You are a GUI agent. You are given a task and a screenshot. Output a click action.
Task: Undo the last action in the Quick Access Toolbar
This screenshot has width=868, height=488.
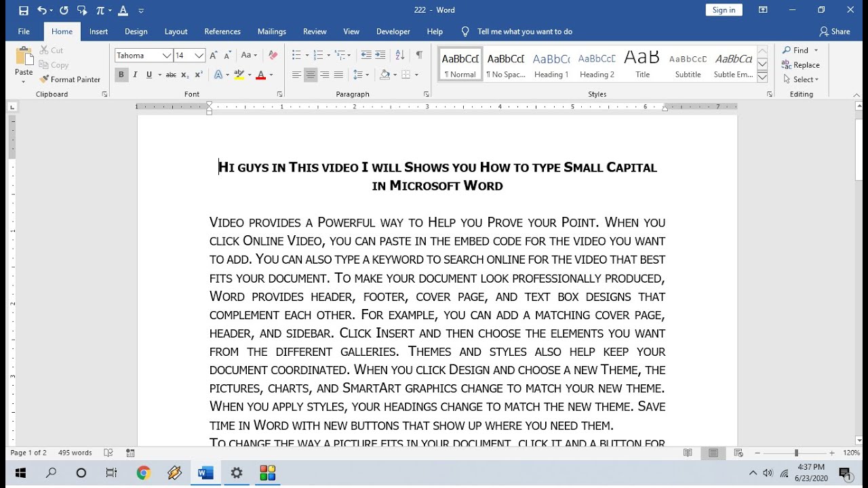tap(41, 10)
